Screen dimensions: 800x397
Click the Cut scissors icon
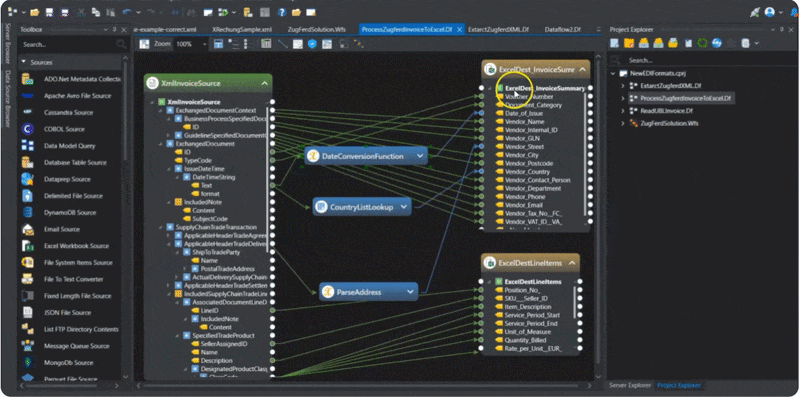[81, 12]
